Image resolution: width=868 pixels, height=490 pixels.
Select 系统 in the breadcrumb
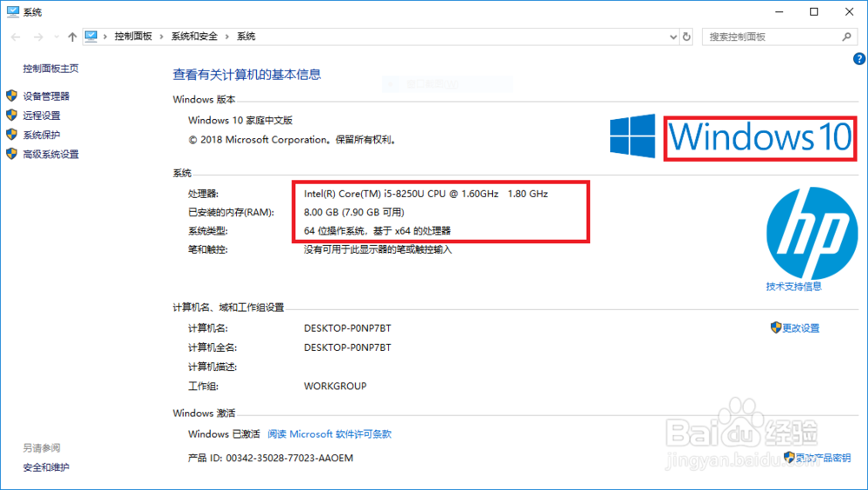246,36
